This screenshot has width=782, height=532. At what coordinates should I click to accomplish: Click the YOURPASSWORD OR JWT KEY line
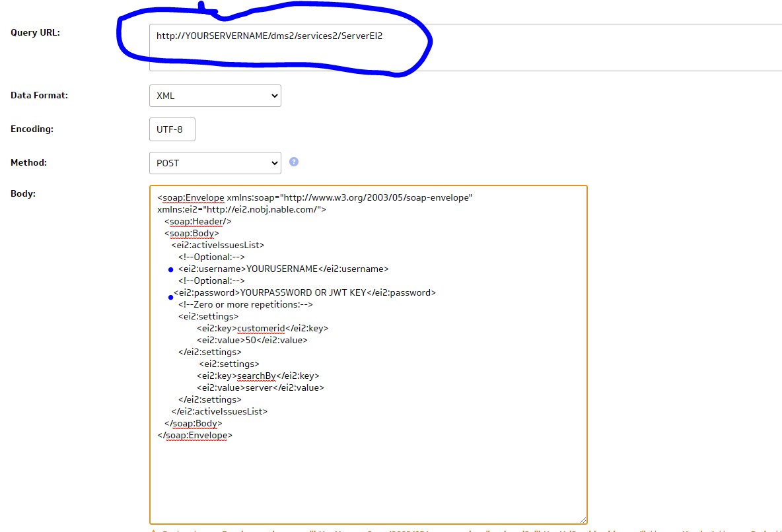pos(304,293)
